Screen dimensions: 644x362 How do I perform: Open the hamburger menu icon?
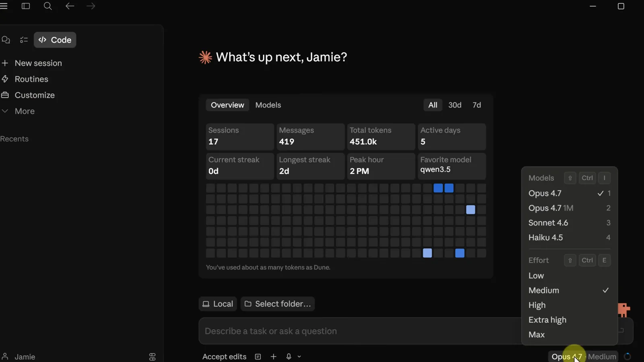(x=4, y=6)
